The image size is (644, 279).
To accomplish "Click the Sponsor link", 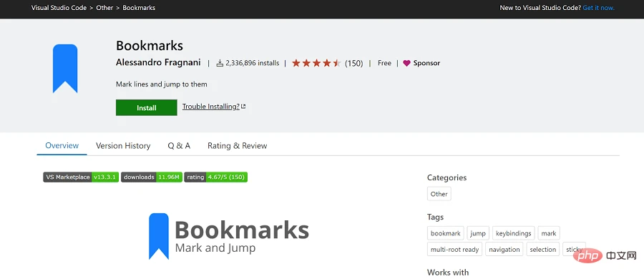I will (x=426, y=63).
